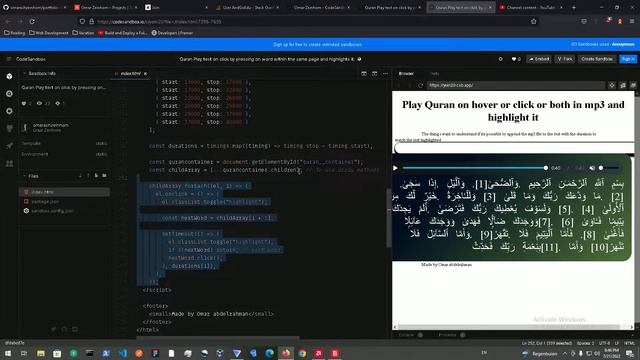Click the first icon right of the preview URL
This screenshot has height=360, width=640.
pyautogui.click(x=612, y=85)
